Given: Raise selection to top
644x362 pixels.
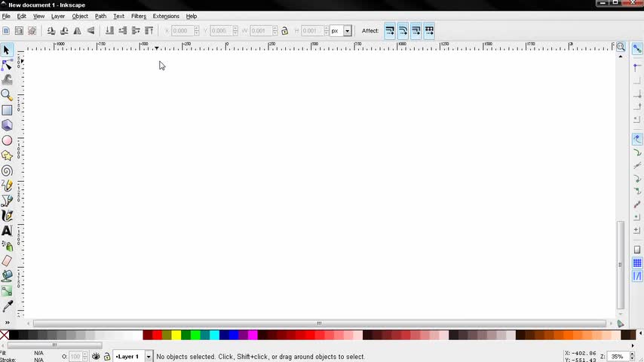Looking at the screenshot, I should [x=149, y=31].
